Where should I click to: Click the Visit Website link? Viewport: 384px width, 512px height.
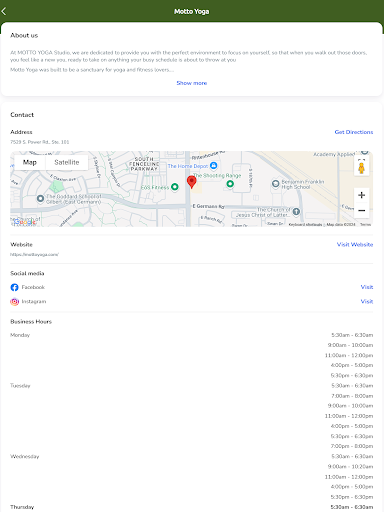[x=355, y=244]
